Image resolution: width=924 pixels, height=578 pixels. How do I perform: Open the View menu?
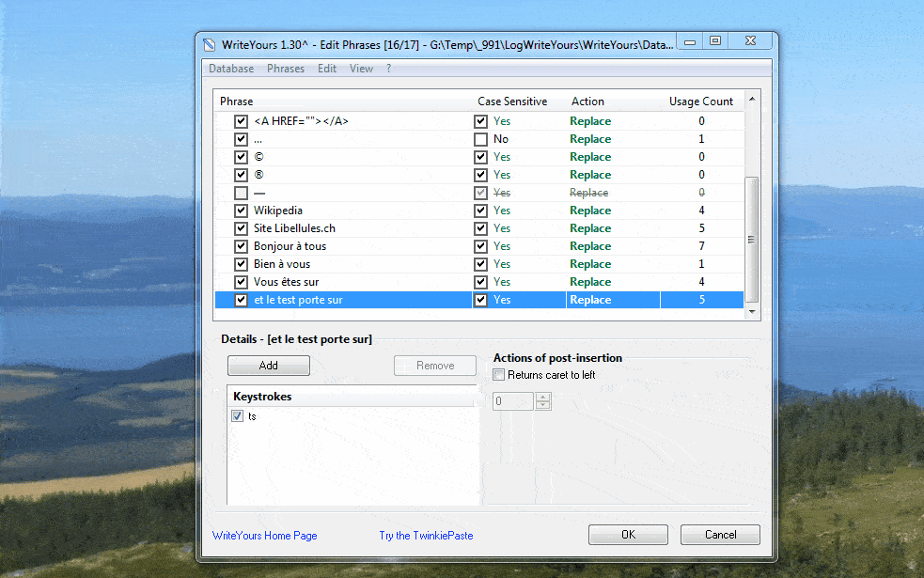click(361, 69)
